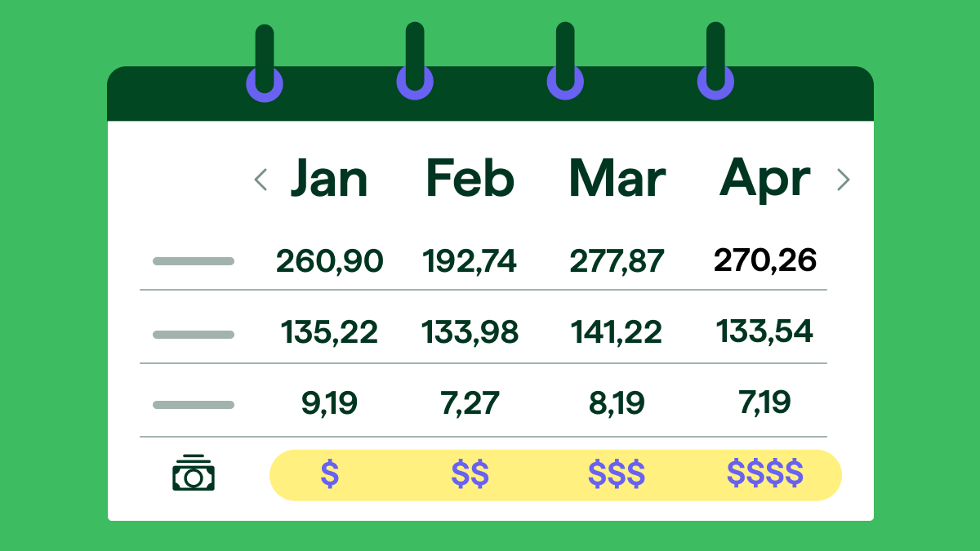
Task: Click the double dollar signs under Feb
Action: coord(470,473)
